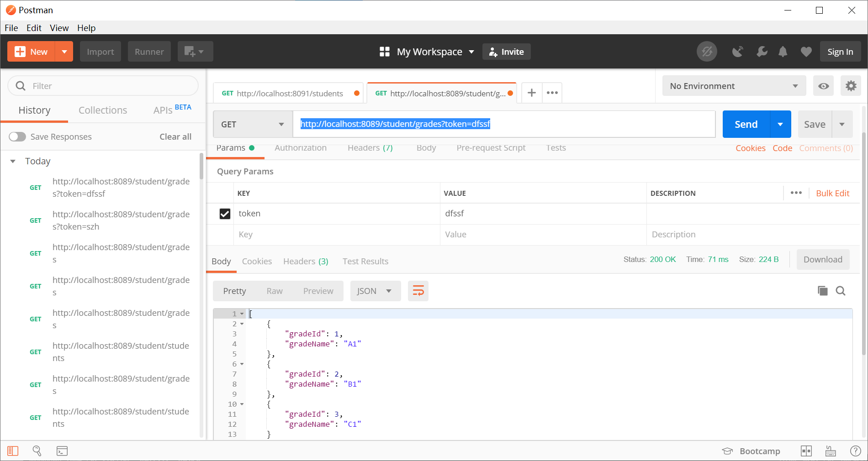This screenshot has height=461, width=868.
Task: Open the No Environment dropdown
Action: 734,86
